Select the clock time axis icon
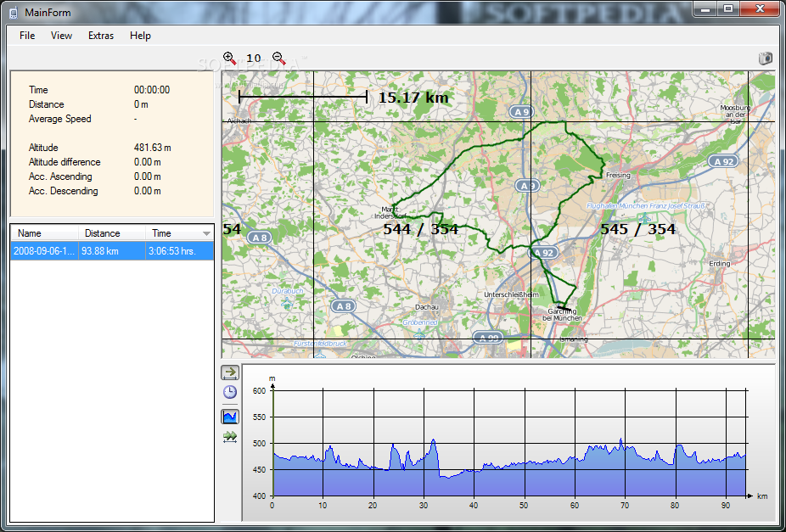Image resolution: width=786 pixels, height=532 pixels. tap(230, 392)
